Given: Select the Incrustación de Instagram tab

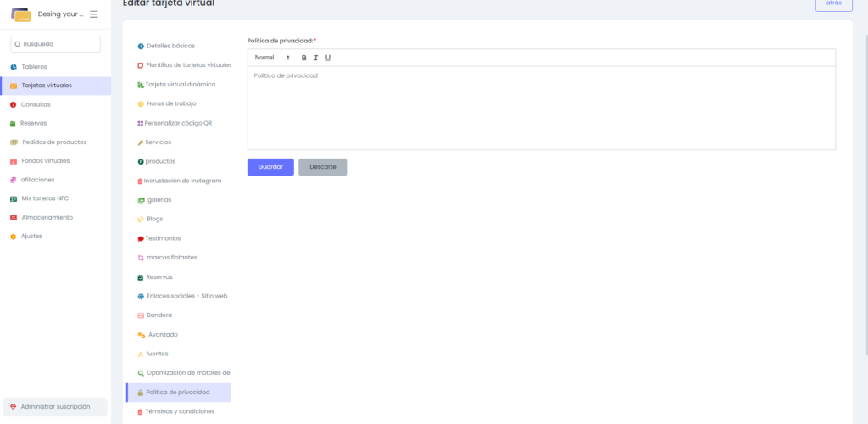Looking at the screenshot, I should point(182,181).
